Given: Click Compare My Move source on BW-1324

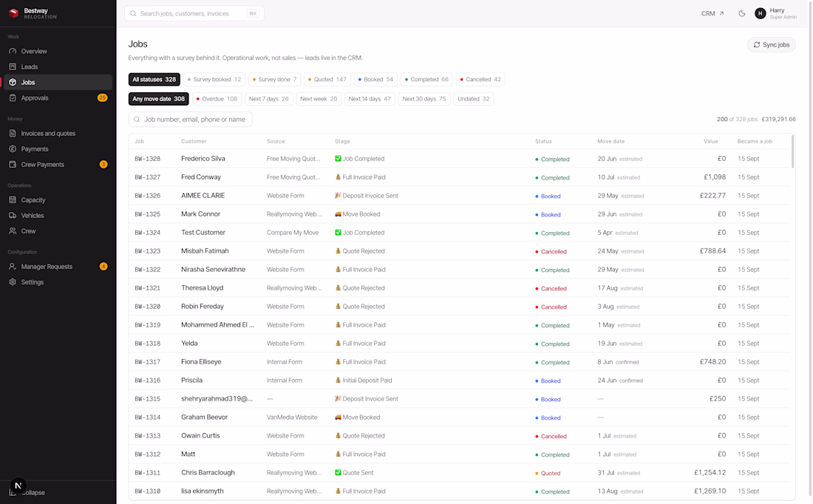Looking at the screenshot, I should tap(293, 233).
